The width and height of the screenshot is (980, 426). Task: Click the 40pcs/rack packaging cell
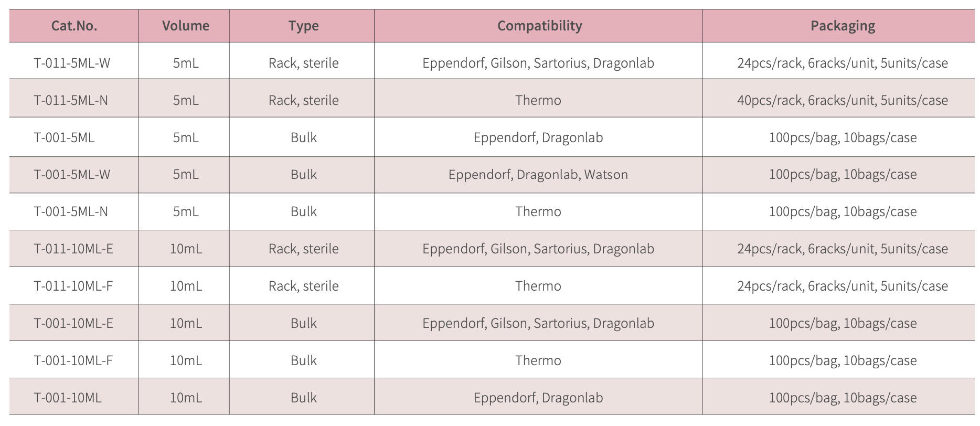[x=842, y=100]
